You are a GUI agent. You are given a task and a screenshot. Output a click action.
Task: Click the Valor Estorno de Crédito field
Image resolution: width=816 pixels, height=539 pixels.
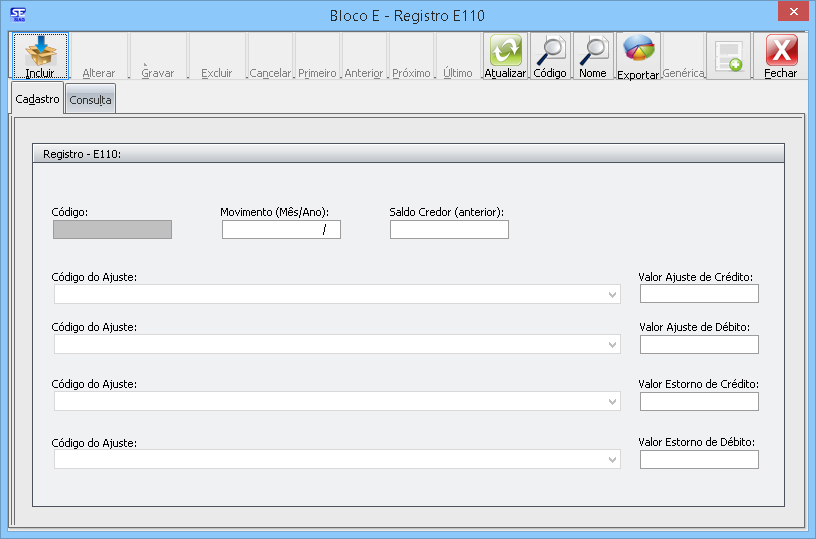(x=699, y=401)
